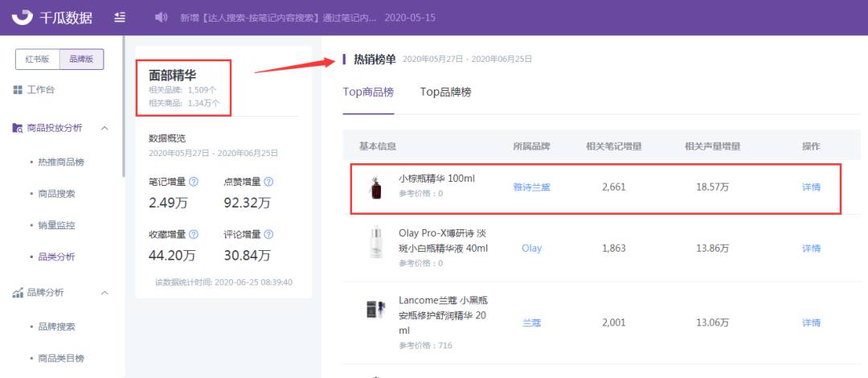Click the 相关声量增量 column header

pyautogui.click(x=712, y=146)
